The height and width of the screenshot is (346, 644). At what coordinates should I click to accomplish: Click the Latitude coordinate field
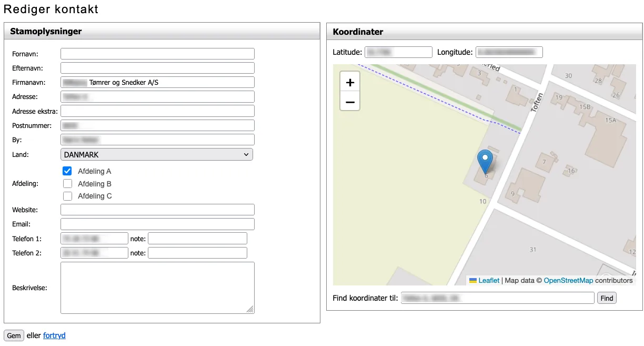click(x=398, y=52)
